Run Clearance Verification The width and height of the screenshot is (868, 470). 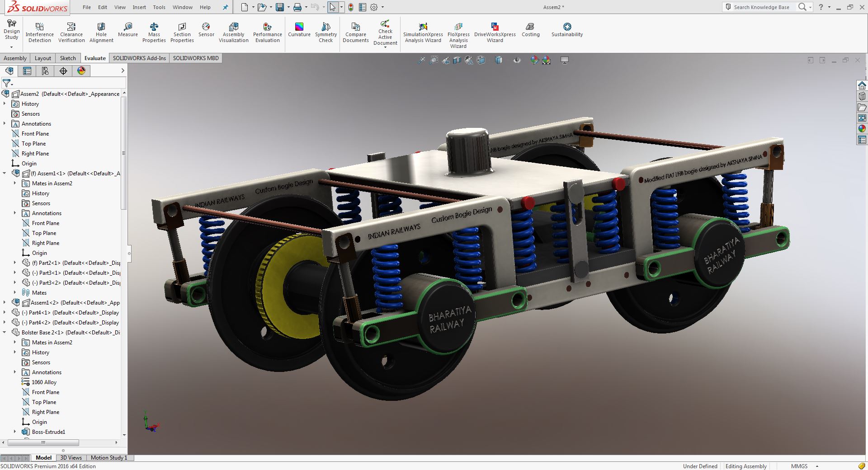click(71, 33)
